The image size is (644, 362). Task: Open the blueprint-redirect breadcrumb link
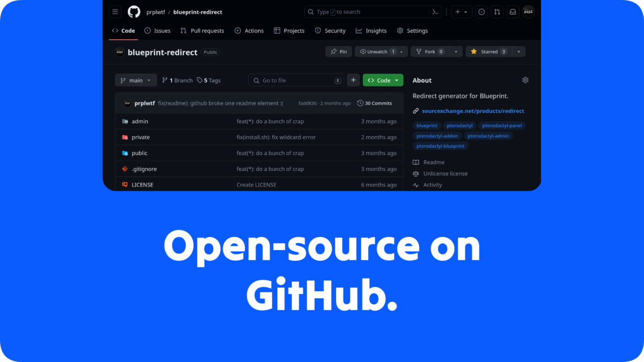[198, 12]
